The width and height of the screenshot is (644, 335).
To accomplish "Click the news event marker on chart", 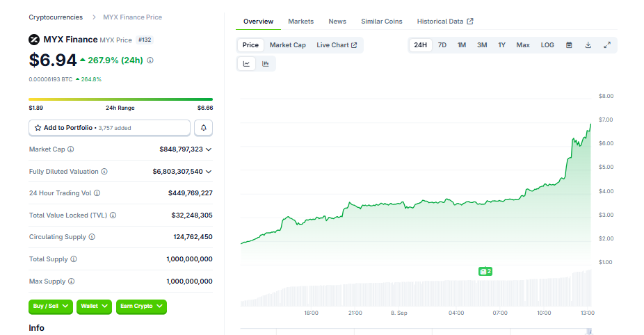I will tap(485, 271).
